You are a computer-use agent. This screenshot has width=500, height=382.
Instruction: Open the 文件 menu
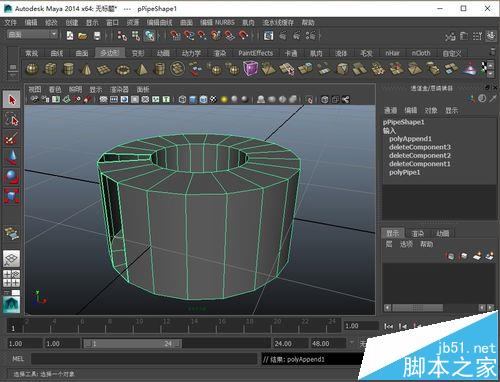10,22
